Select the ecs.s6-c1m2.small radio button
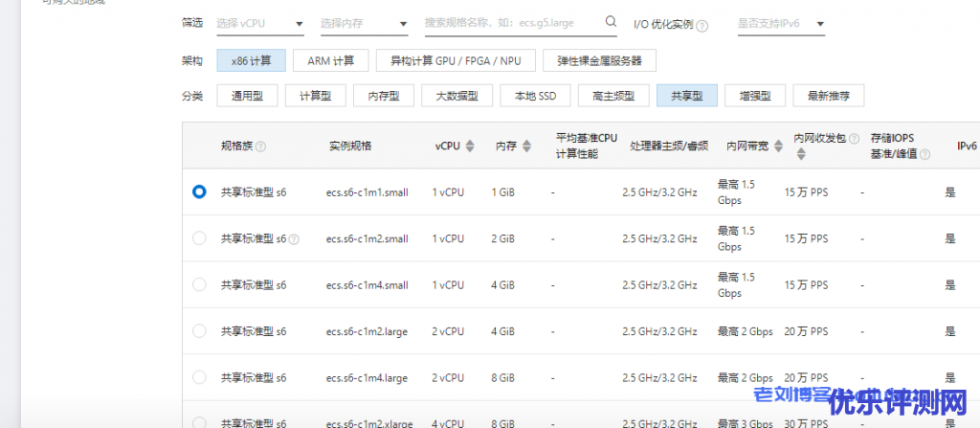The image size is (980, 428). pyautogui.click(x=199, y=238)
